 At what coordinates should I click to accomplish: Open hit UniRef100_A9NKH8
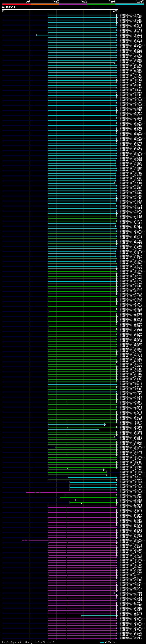[131, 22]
